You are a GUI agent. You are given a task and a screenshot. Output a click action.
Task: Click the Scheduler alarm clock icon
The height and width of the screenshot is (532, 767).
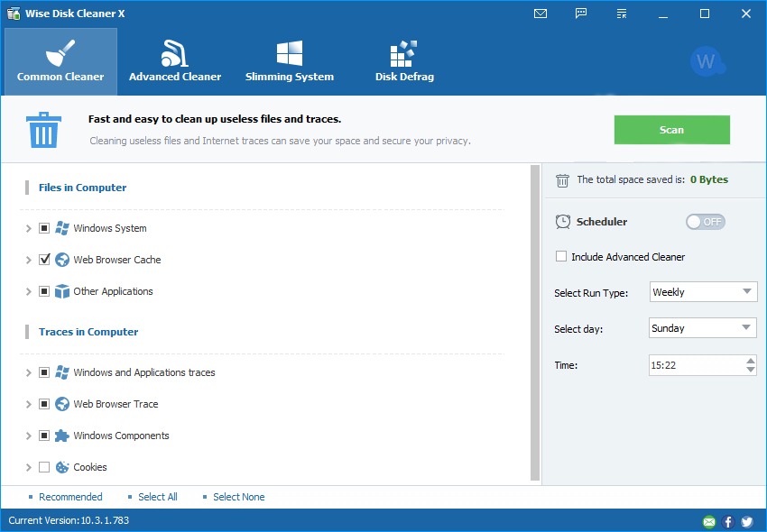click(563, 222)
